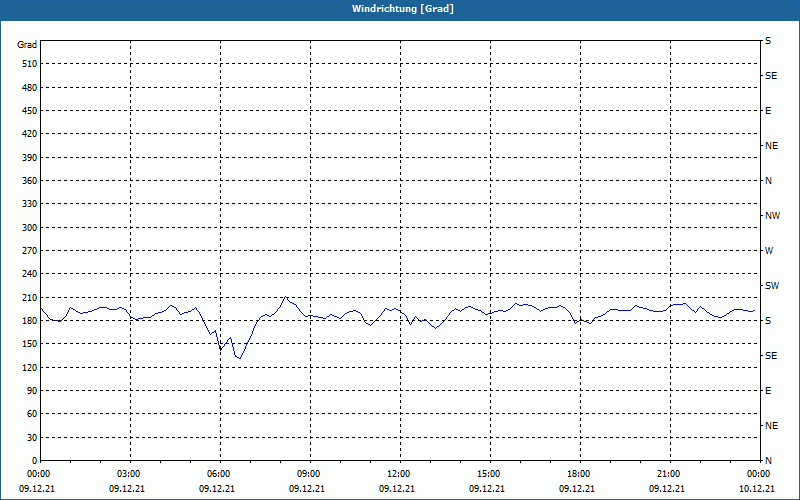Click the 30 y-axis label
Screen dimensions: 800x500
tap(32, 437)
